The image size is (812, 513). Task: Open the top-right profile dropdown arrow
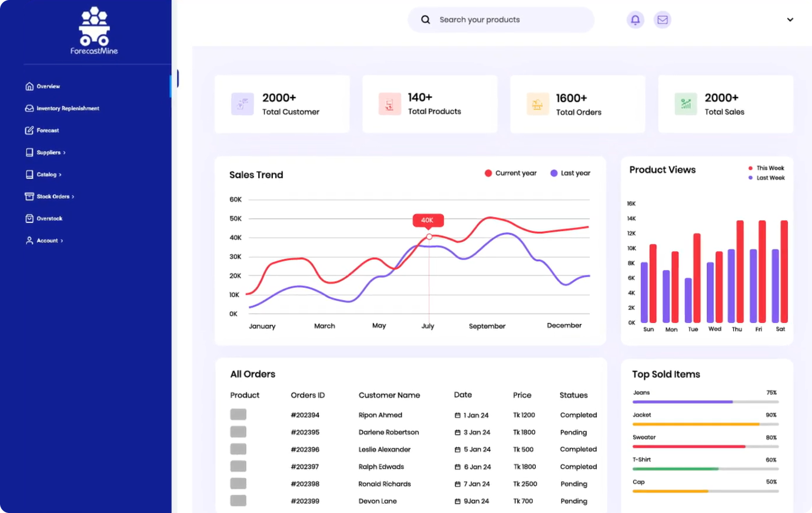[790, 20]
